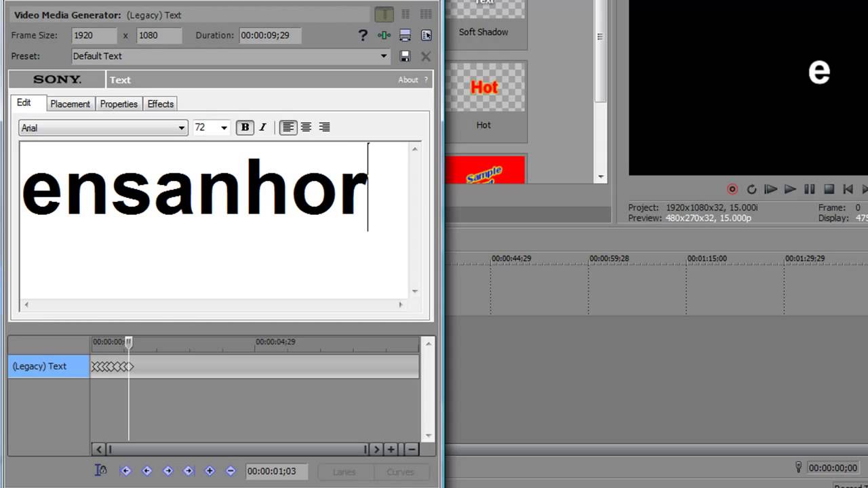Click the keyframe cursor position field 00:00:01;03

[277, 471]
